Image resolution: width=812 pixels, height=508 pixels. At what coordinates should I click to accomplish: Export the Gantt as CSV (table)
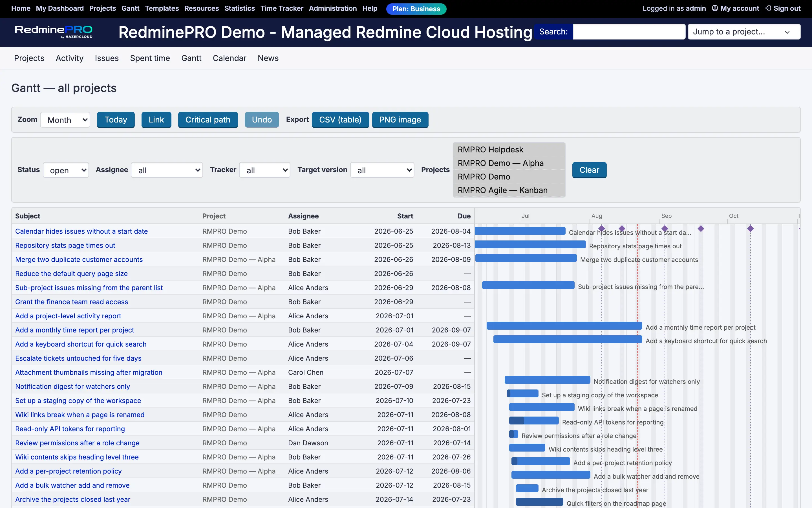point(340,120)
